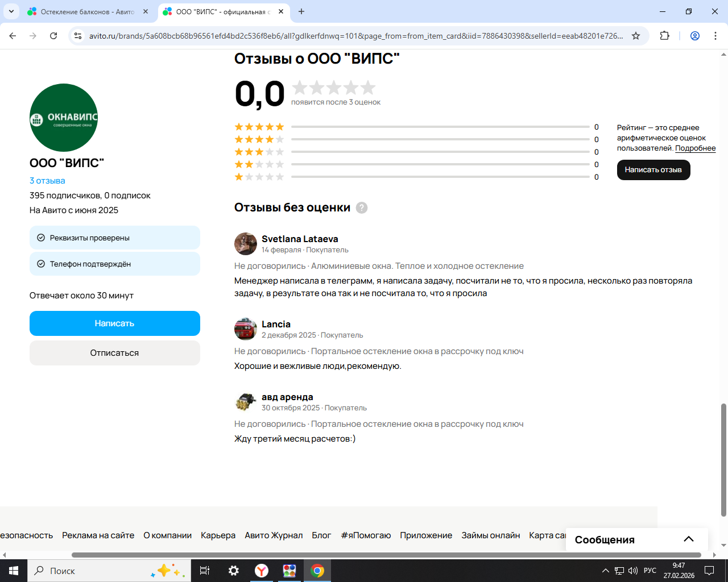
Task: Click the ОКНАВИПС company logo
Action: [64, 118]
